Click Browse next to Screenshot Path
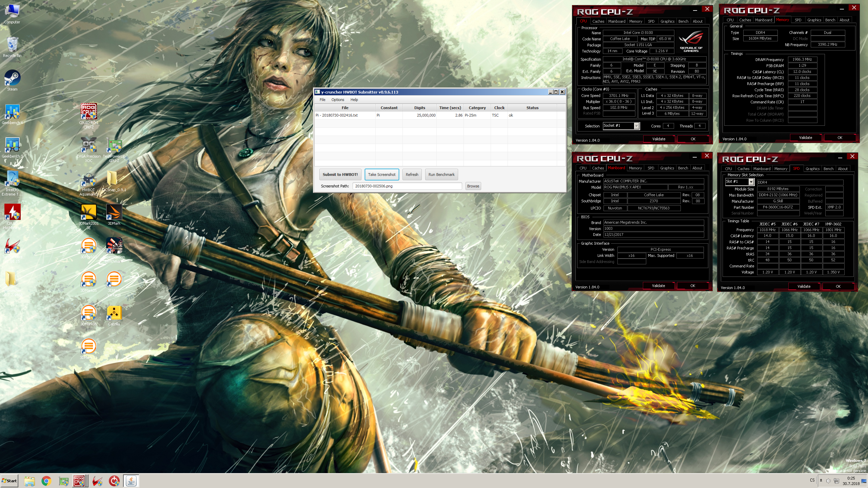 [473, 186]
